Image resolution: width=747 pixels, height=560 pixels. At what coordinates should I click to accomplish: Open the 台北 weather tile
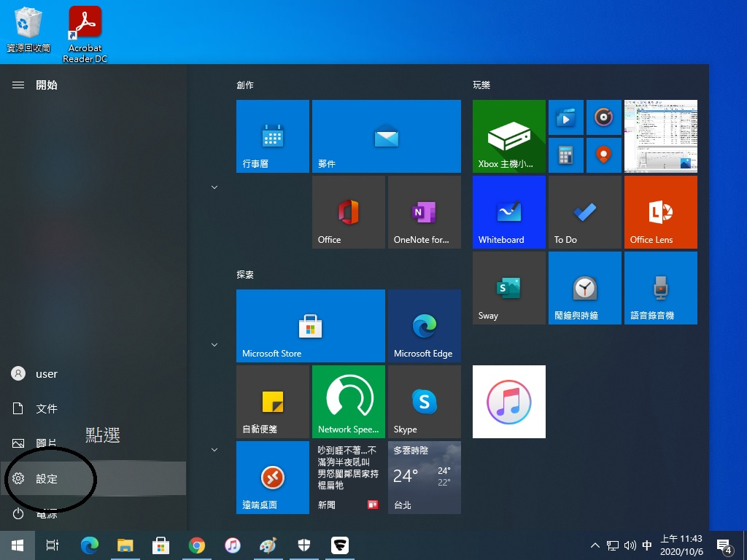[x=425, y=478]
